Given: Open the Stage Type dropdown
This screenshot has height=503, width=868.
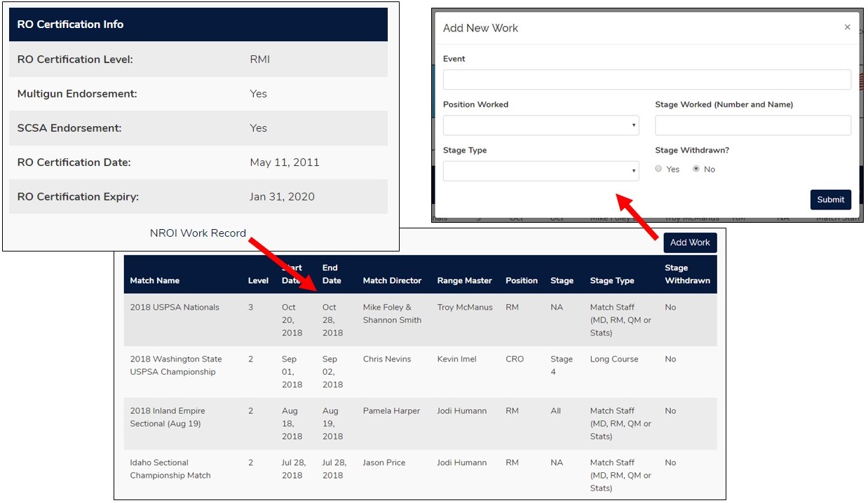Looking at the screenshot, I should (541, 171).
